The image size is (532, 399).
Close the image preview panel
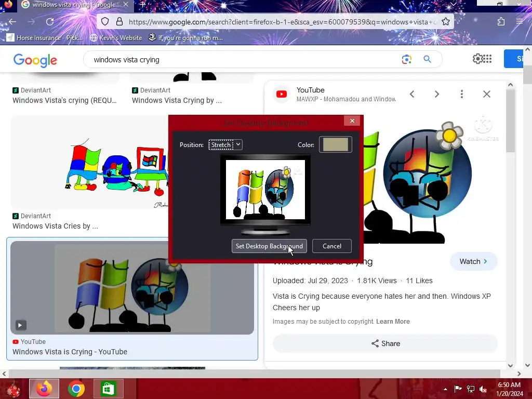(x=486, y=94)
